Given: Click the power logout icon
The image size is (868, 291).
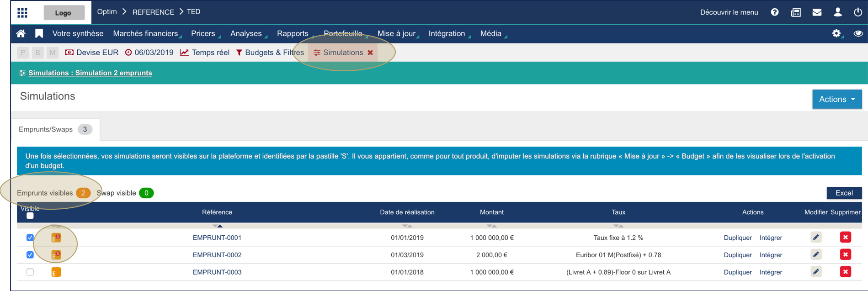Looking at the screenshot, I should 858,12.
